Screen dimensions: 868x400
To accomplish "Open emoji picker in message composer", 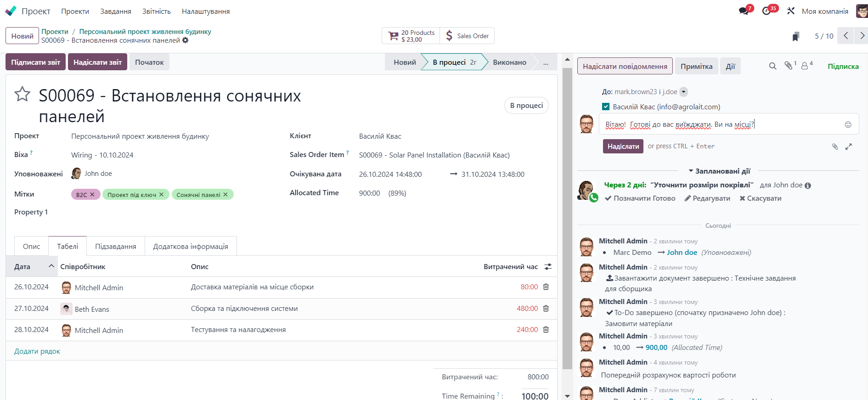I will (848, 124).
